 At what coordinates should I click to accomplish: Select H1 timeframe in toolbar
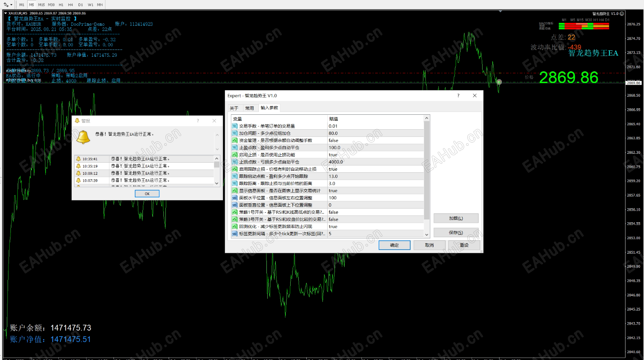(x=61, y=5)
